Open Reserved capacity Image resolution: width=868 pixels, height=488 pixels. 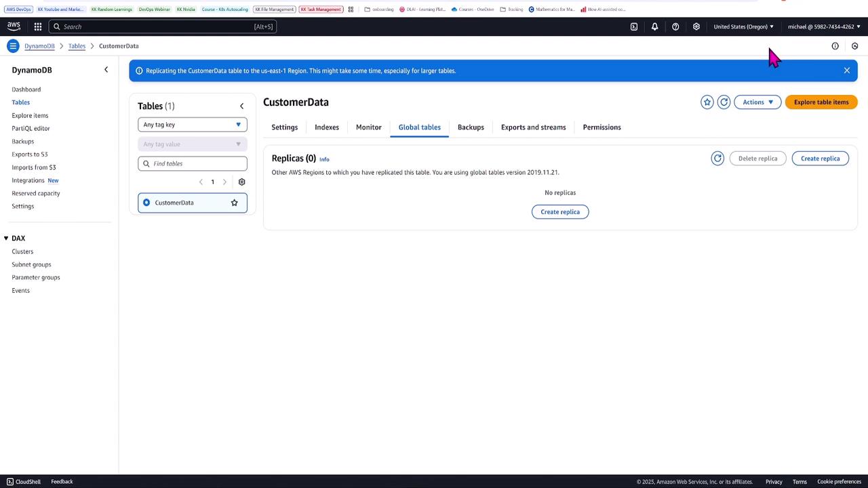(x=36, y=193)
